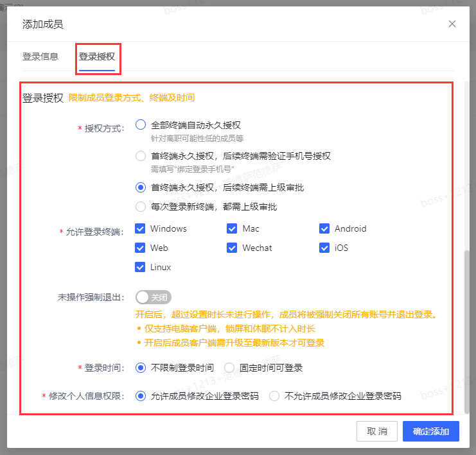Image resolution: width=476 pixels, height=455 pixels.
Task: Open the 登录授权 tab
Action: (97, 56)
